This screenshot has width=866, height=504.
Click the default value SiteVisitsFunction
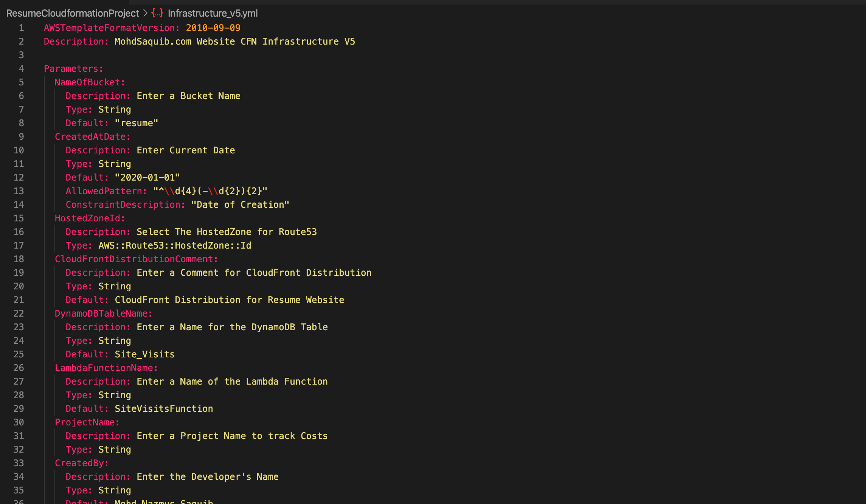164,409
